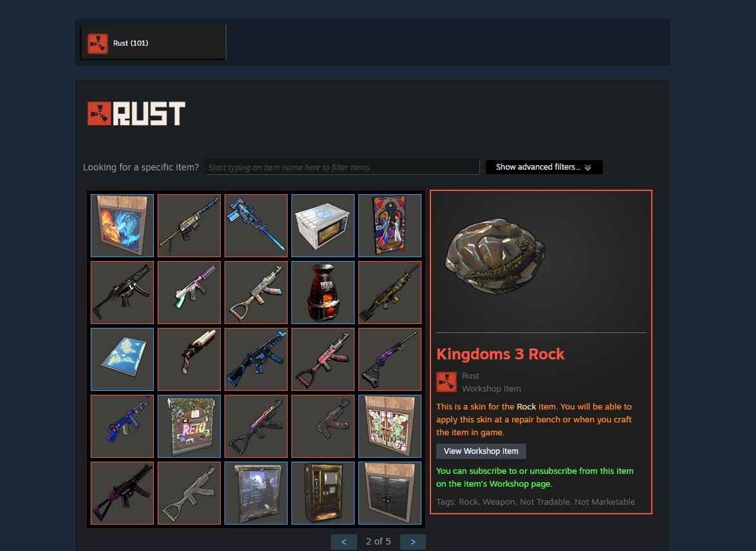This screenshot has height=551, width=756.
Task: Click the Rust game icon in details
Action: click(x=447, y=382)
